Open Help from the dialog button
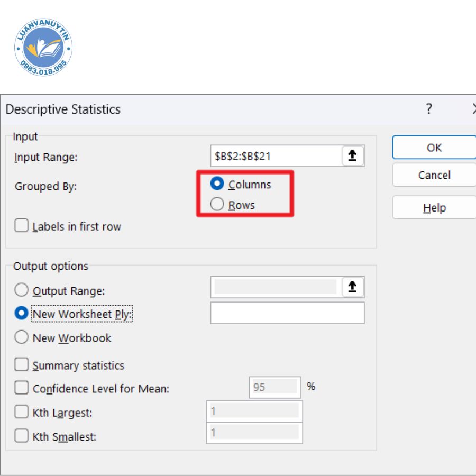This screenshot has height=476, width=476. pyautogui.click(x=434, y=208)
